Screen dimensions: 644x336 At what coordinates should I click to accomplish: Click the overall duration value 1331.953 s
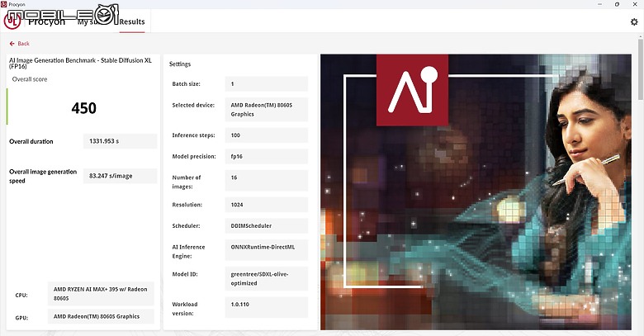120,141
